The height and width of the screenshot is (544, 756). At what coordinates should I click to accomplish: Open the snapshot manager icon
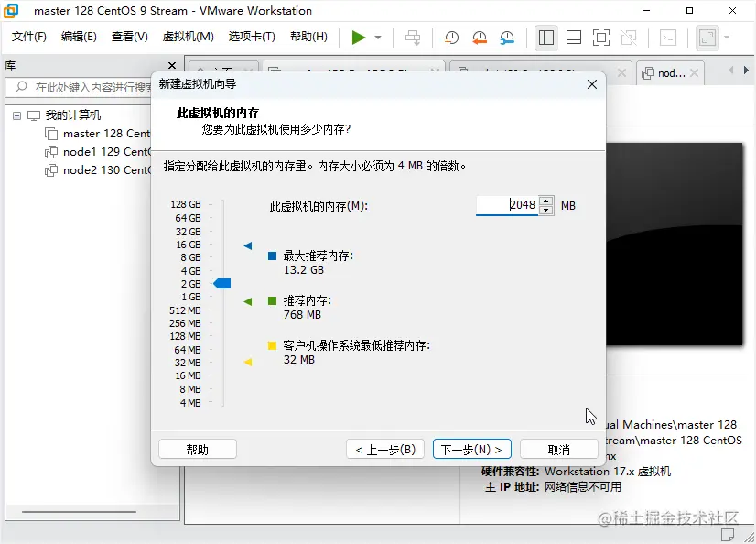point(507,38)
